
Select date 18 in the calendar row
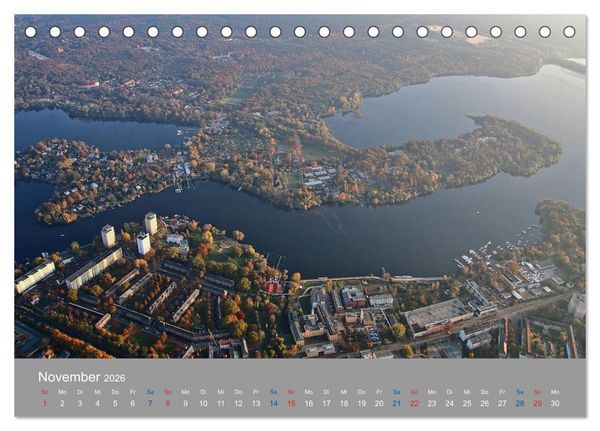[x=344, y=403]
